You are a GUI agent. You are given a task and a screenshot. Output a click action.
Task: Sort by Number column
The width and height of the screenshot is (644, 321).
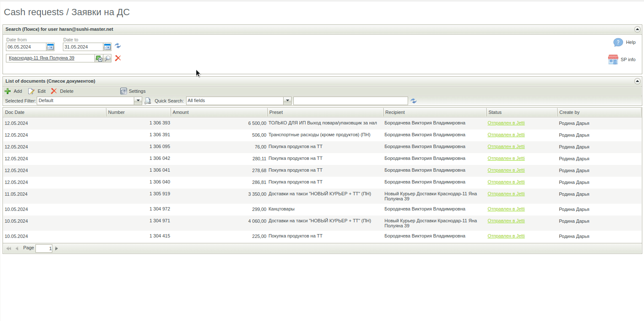pyautogui.click(x=138, y=112)
